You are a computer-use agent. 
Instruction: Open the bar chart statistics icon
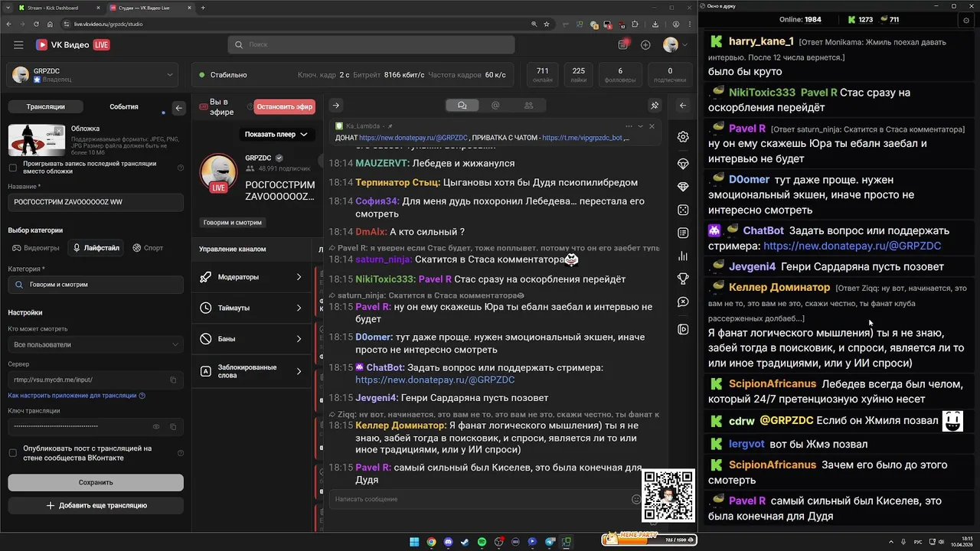coord(683,256)
